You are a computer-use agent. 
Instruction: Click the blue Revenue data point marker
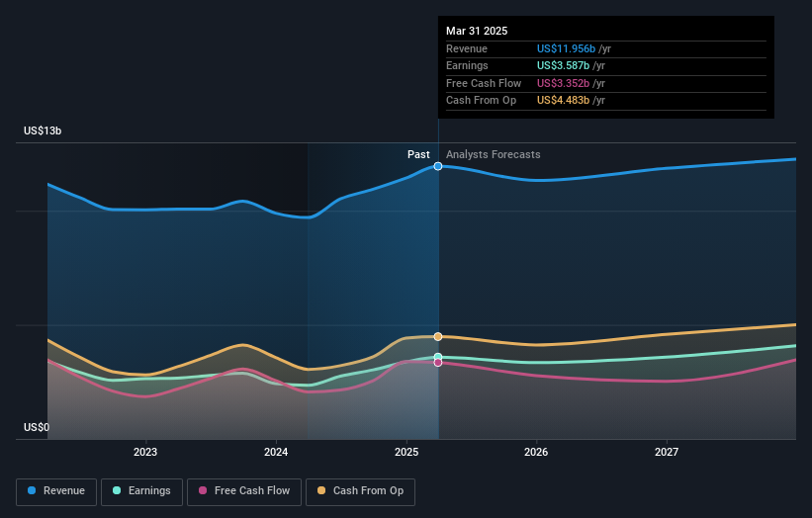438,166
